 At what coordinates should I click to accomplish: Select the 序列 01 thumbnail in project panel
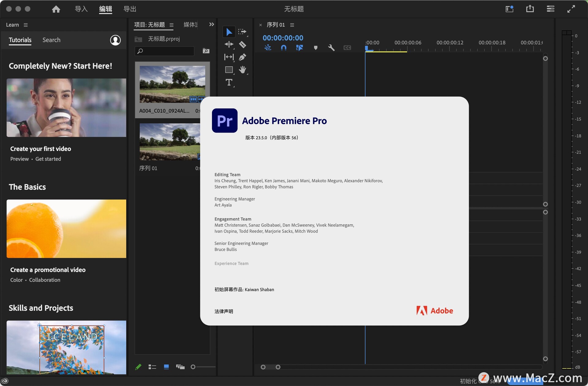pos(169,142)
